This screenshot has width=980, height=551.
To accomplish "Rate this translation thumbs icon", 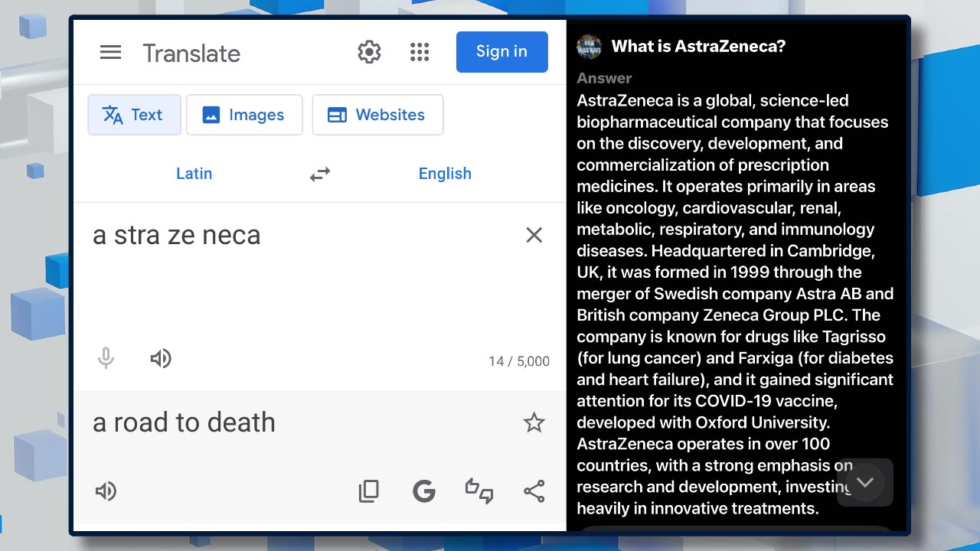I will (479, 491).
